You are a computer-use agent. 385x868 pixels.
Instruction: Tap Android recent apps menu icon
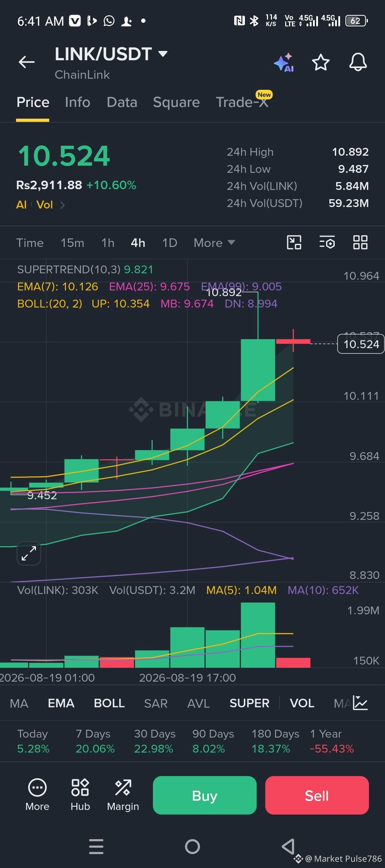(96, 846)
